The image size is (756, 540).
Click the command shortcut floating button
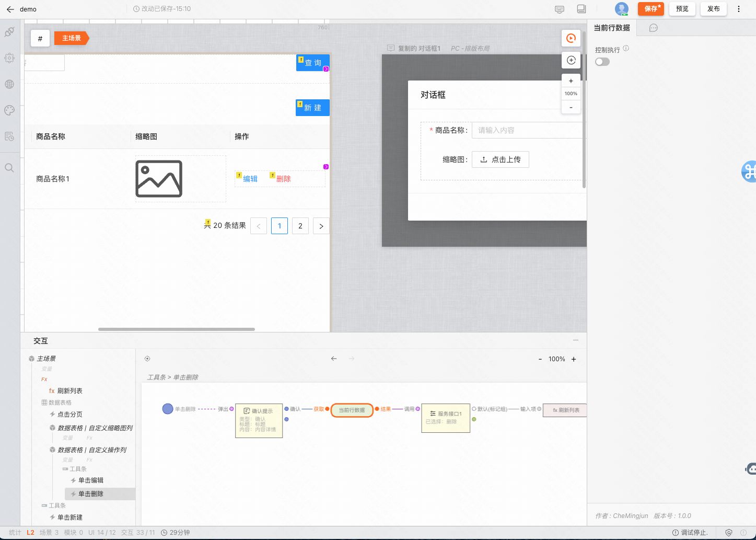(749, 171)
